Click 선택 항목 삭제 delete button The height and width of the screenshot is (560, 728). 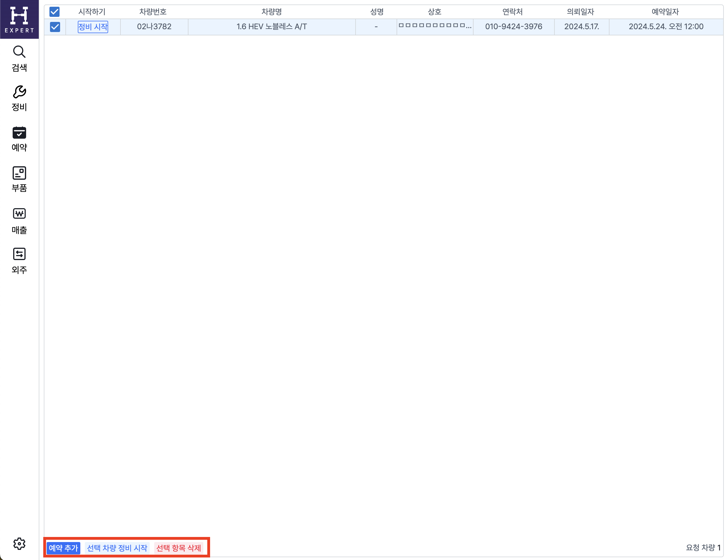[x=179, y=548]
